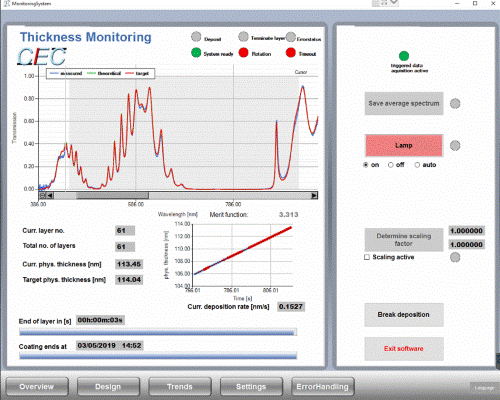Click the Deposit status indicator light
This screenshot has width=500, height=400.
(196, 37)
